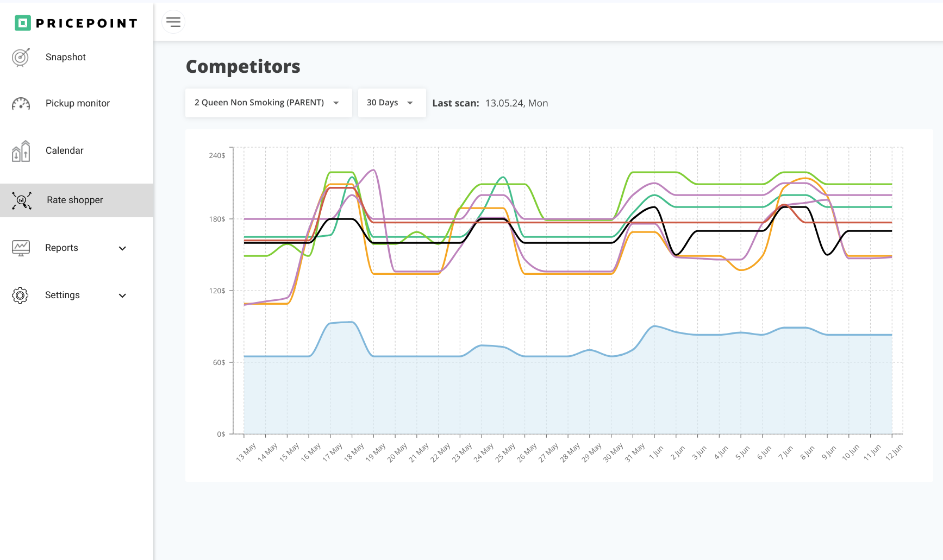
Task: Select Rate shopper in the sidebar
Action: click(74, 200)
